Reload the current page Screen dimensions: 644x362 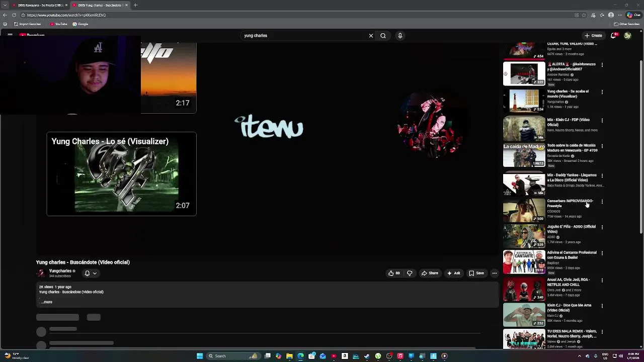[14, 15]
